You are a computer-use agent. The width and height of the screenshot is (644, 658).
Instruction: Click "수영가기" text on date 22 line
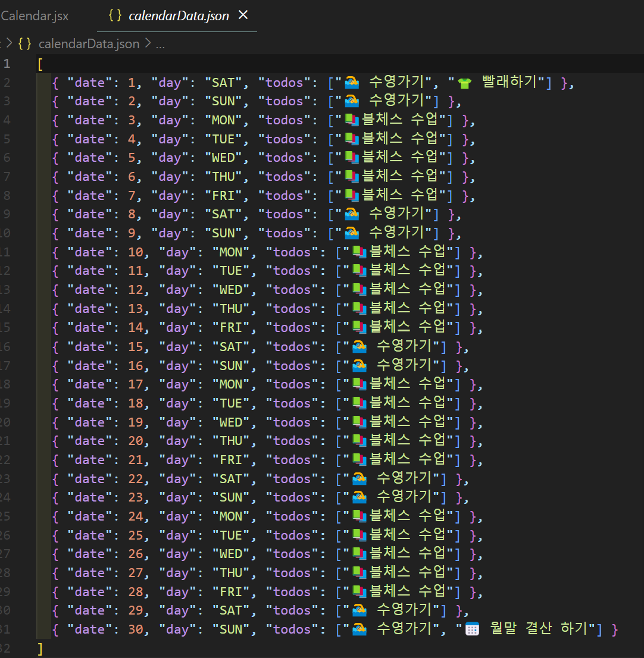404,478
